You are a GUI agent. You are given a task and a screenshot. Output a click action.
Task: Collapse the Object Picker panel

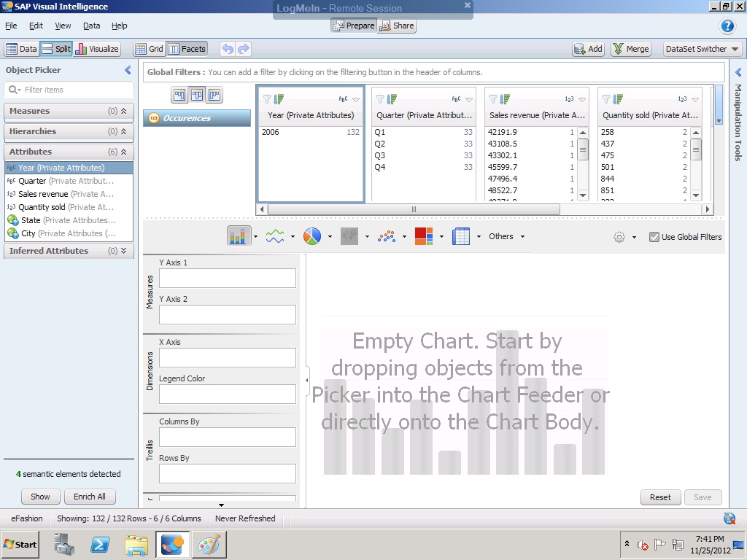pos(128,70)
